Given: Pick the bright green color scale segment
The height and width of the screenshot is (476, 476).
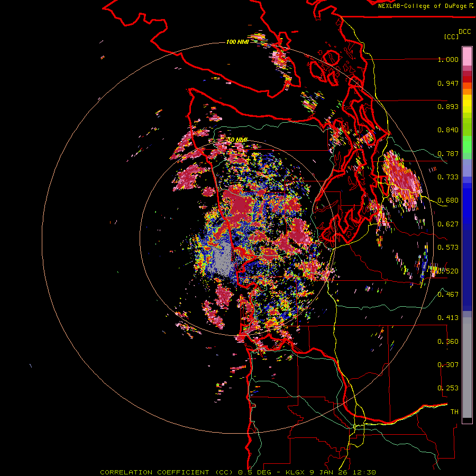Looking at the screenshot, I should click(467, 144).
